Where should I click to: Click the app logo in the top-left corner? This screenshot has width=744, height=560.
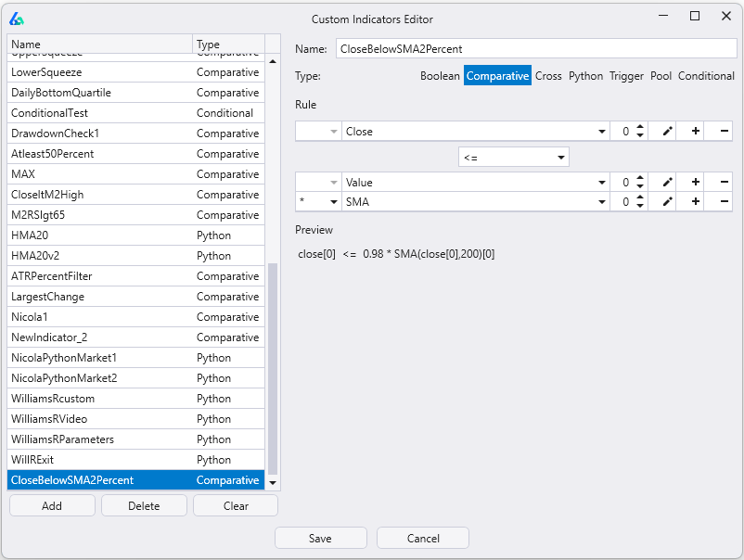(x=17, y=18)
